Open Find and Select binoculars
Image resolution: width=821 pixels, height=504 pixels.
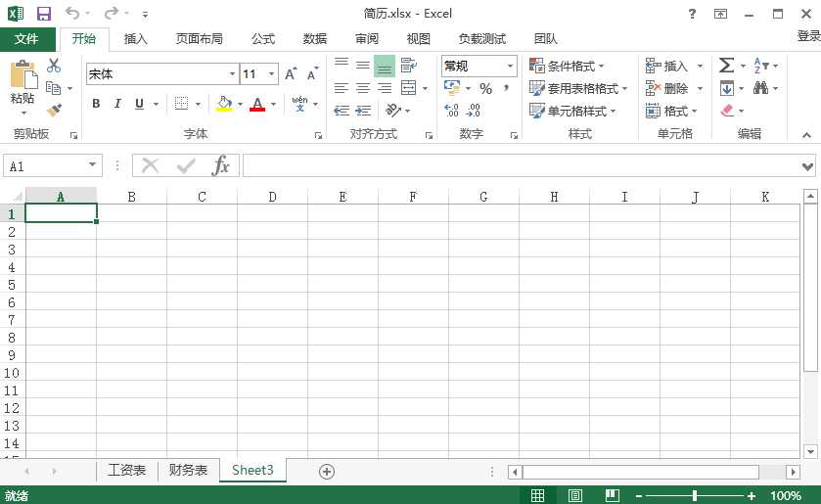[760, 87]
